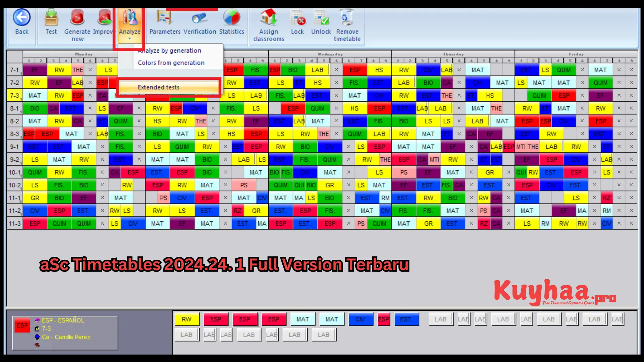Click the THE card in row 7-1
Screen dimensions: 644x362
[x=78, y=70]
